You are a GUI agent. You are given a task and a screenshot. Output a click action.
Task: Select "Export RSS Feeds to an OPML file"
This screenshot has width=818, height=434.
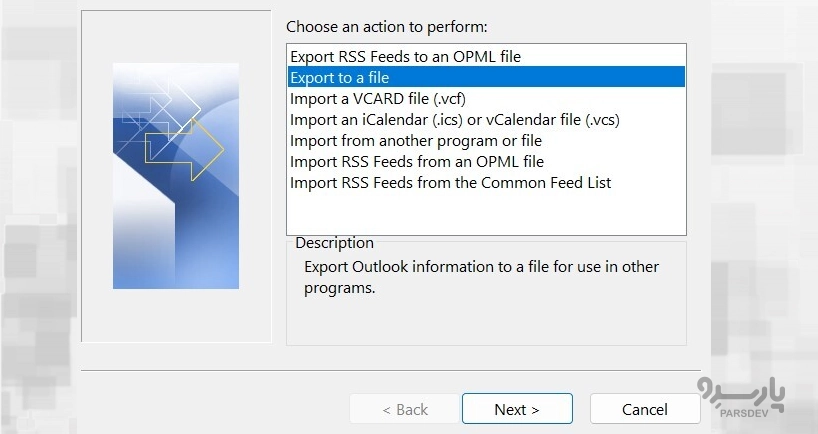click(405, 56)
